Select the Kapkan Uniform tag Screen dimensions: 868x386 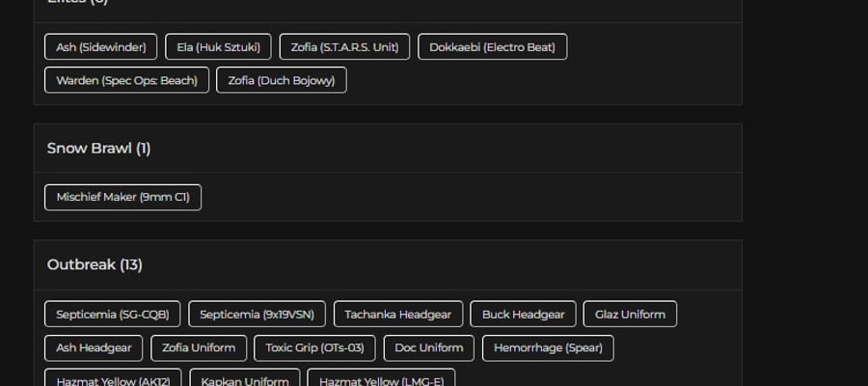(245, 379)
